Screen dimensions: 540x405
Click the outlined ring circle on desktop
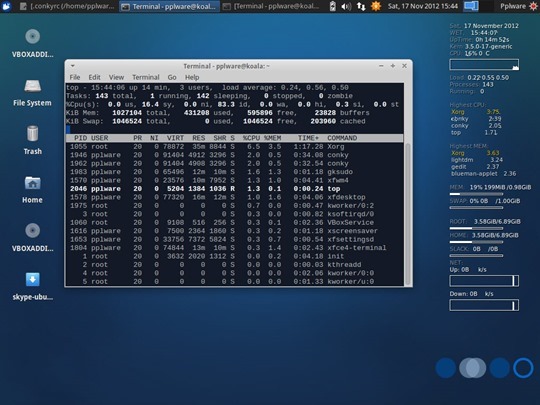(523, 368)
